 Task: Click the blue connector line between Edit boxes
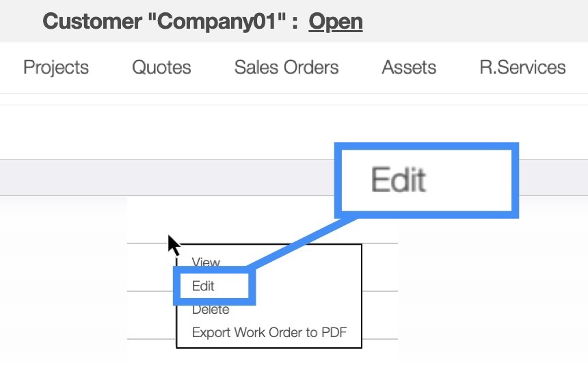coord(301,244)
